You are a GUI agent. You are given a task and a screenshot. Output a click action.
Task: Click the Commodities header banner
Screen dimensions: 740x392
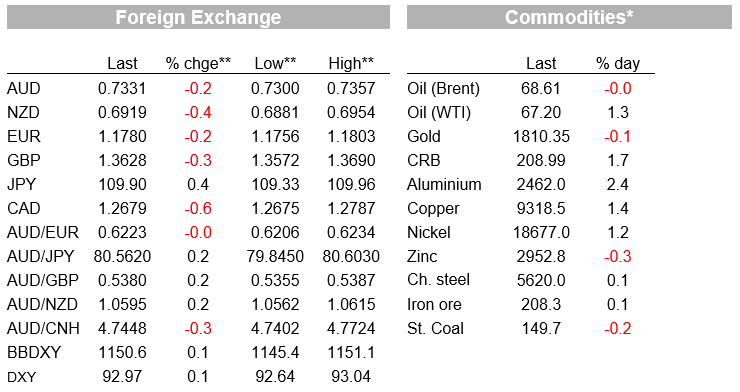pos(569,17)
